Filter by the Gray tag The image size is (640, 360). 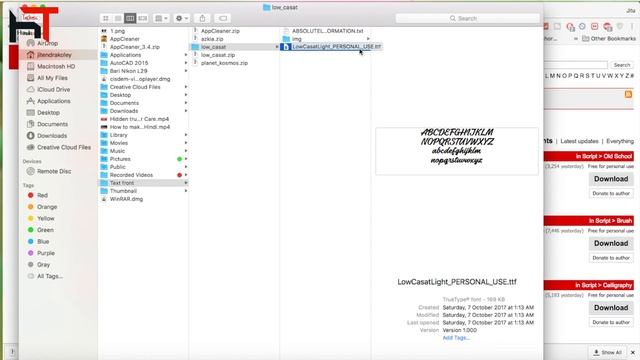coord(43,264)
